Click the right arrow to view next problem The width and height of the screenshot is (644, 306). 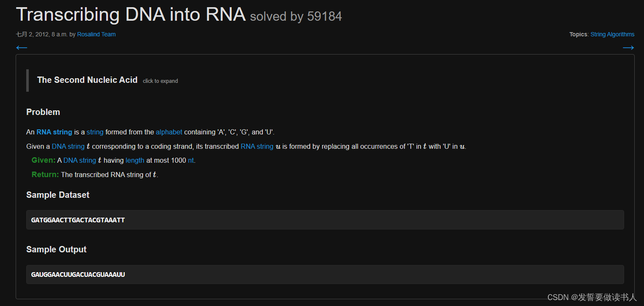point(628,47)
